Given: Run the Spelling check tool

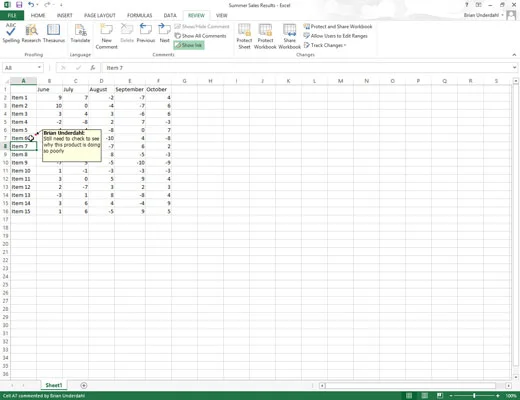Looking at the screenshot, I should click(x=11, y=33).
